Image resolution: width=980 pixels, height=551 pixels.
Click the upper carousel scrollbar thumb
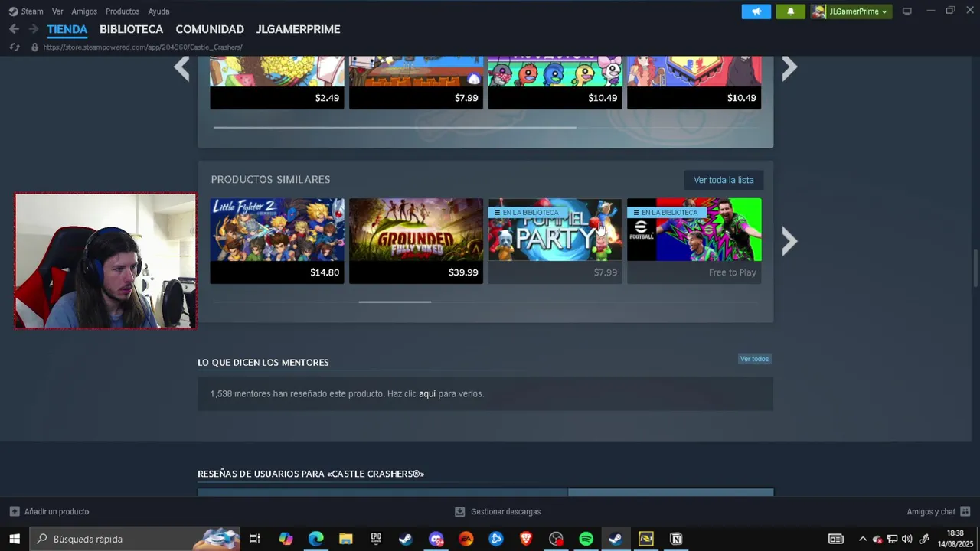[x=394, y=127]
